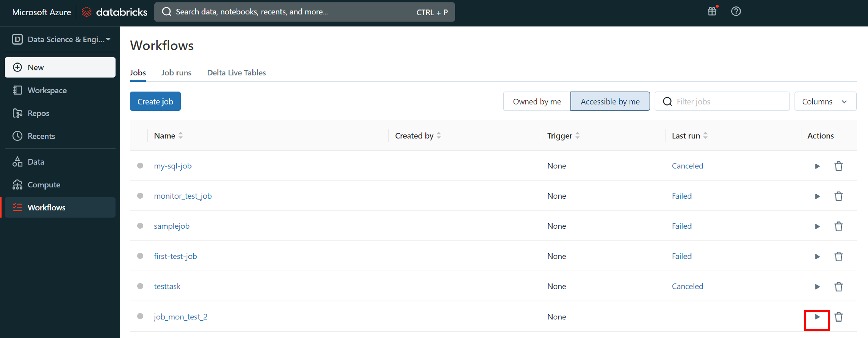Go to Data in the sidebar
This screenshot has width=868, height=338.
tap(36, 162)
